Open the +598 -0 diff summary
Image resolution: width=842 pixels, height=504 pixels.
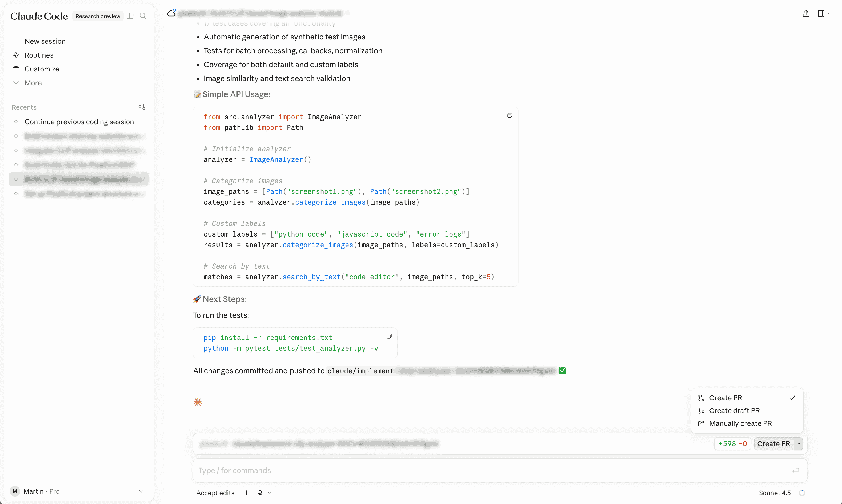(732, 443)
